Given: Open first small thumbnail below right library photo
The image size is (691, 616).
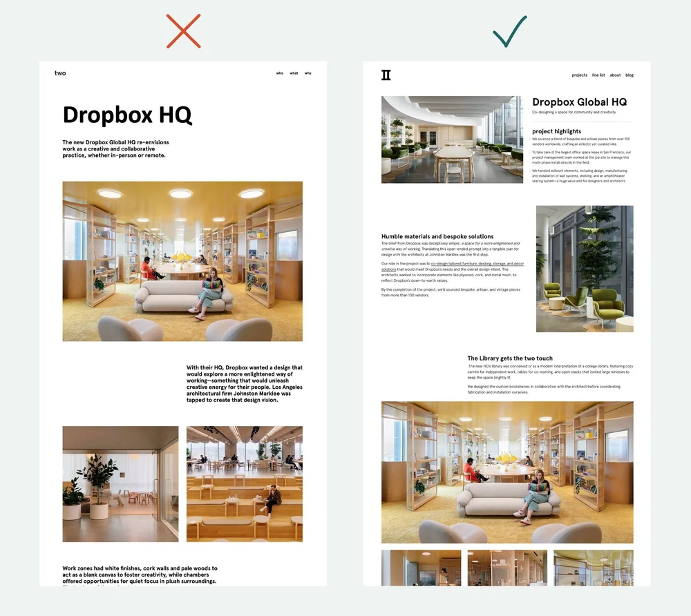Looking at the screenshot, I should [421, 568].
